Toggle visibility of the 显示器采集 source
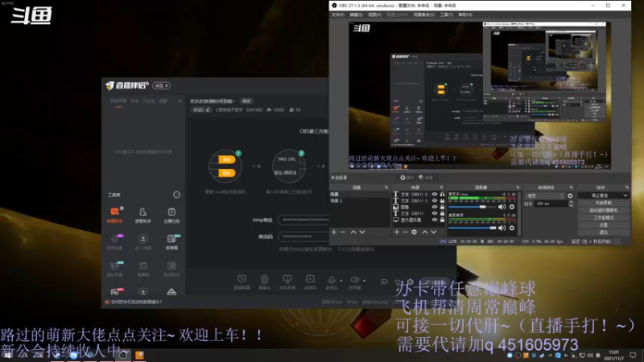The image size is (644, 362). (x=435, y=220)
